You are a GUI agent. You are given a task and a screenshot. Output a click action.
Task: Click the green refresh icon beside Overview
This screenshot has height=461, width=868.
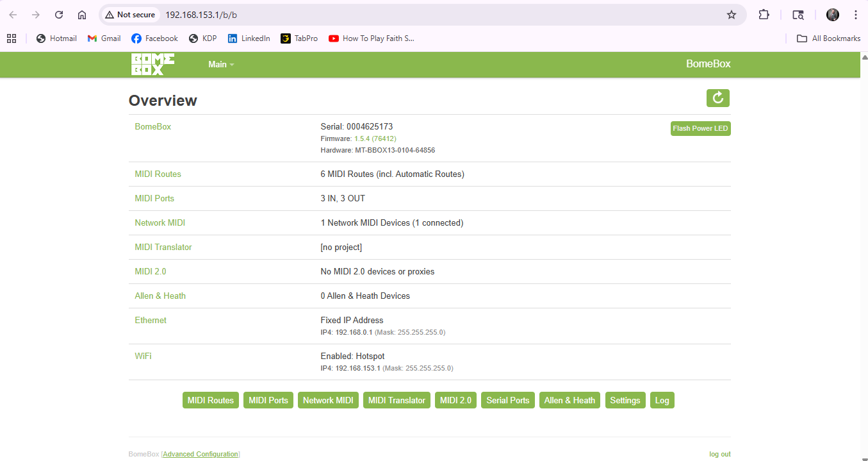click(x=717, y=98)
